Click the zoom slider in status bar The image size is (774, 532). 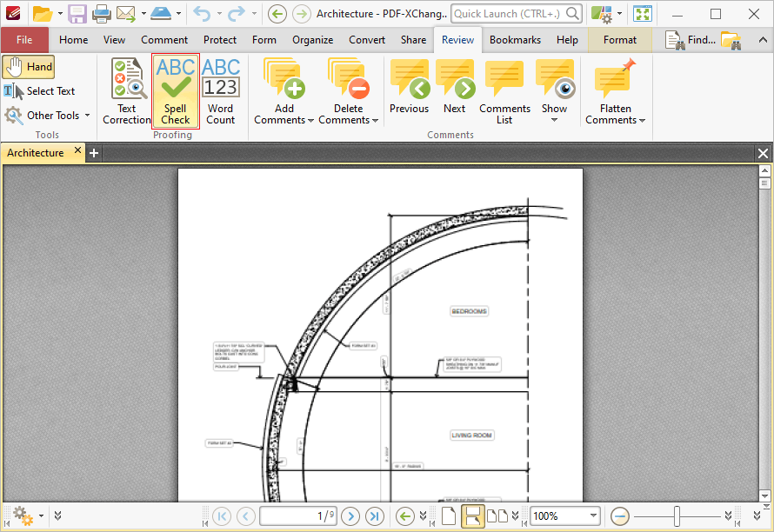[x=677, y=515]
